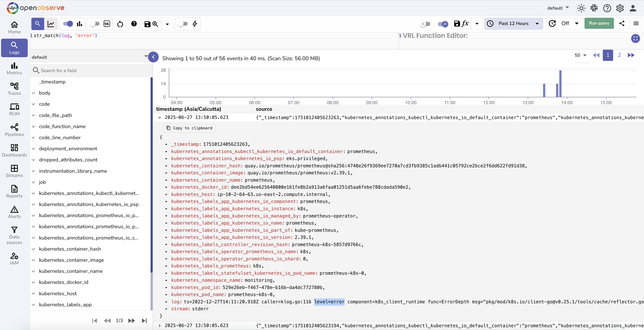Open Dashboards in left sidebar

click(14, 150)
